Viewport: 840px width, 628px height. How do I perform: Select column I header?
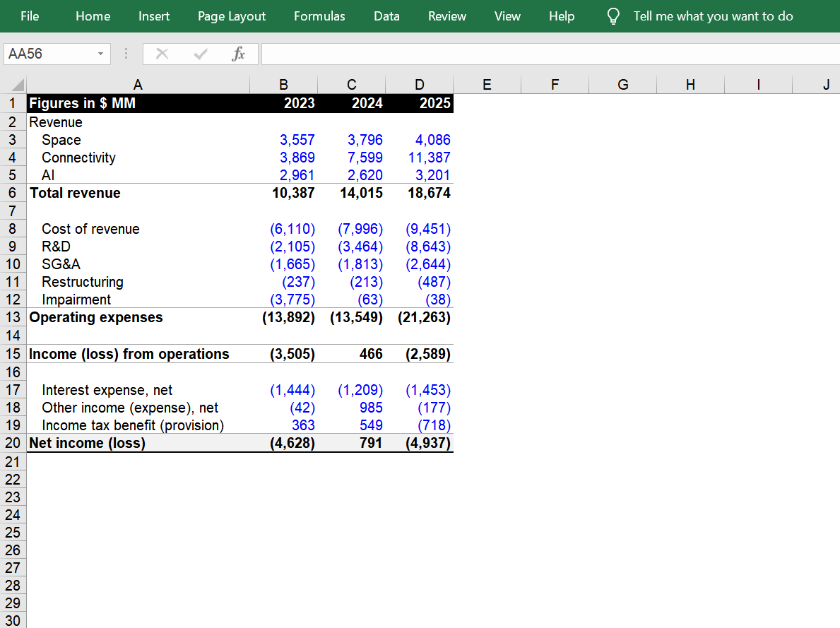[x=758, y=85]
